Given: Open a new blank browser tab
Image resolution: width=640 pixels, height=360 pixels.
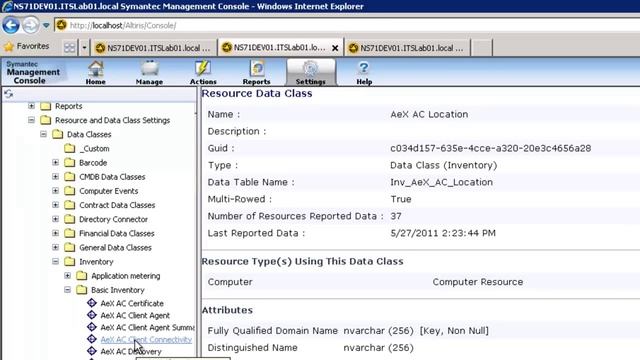Looking at the screenshot, I should [482, 48].
